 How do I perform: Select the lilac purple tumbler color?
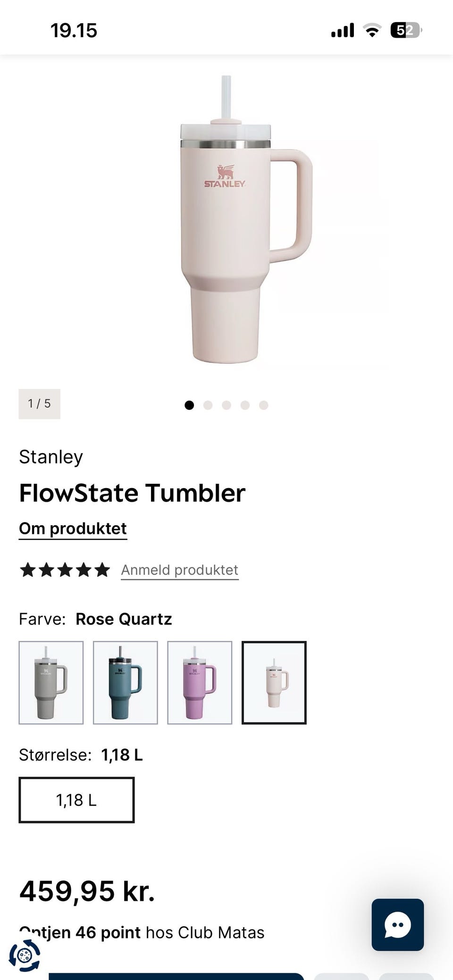[x=200, y=682]
